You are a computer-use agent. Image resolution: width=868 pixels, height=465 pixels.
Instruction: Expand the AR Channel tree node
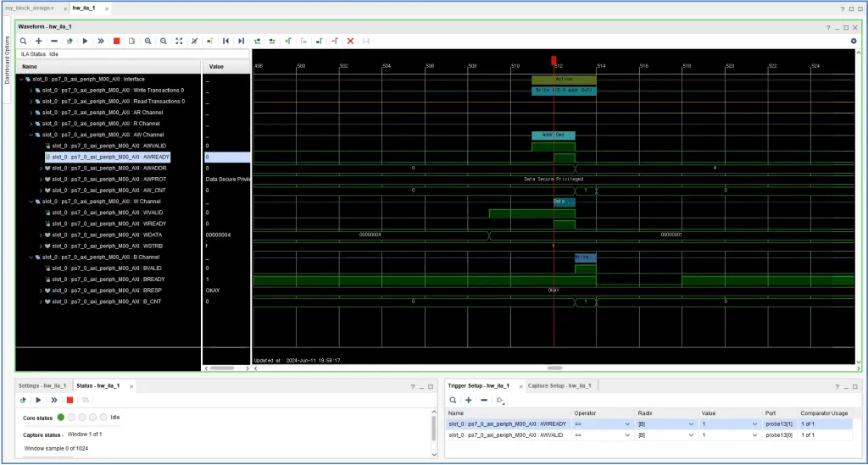pyautogui.click(x=31, y=112)
